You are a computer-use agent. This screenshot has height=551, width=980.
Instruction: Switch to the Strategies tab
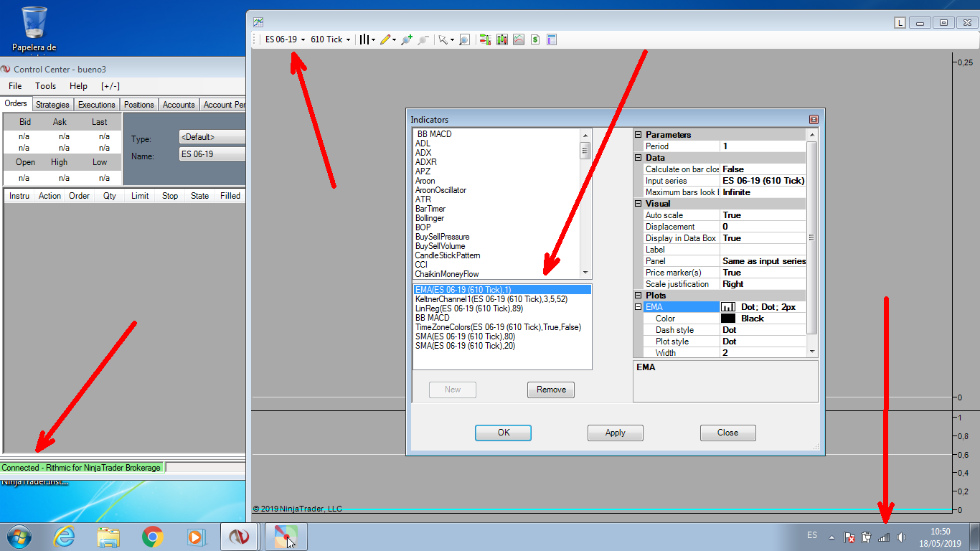pyautogui.click(x=53, y=105)
